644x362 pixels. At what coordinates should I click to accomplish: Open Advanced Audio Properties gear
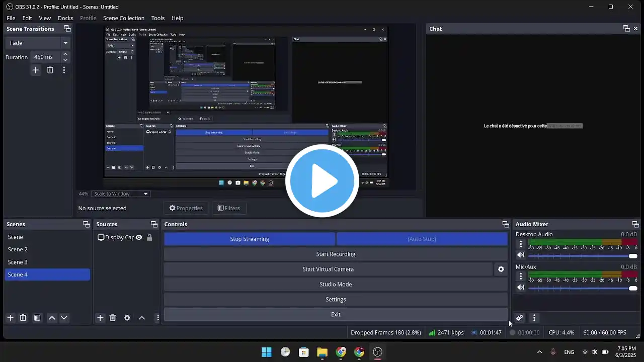pos(520,318)
